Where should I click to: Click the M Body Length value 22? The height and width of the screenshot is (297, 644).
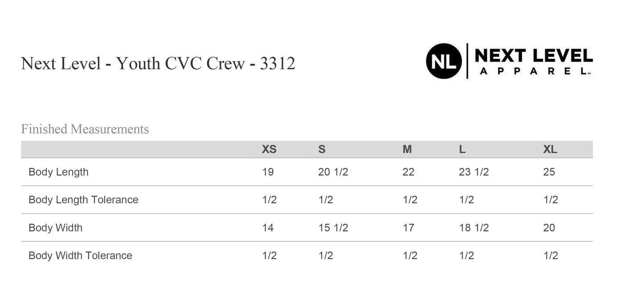408,172
